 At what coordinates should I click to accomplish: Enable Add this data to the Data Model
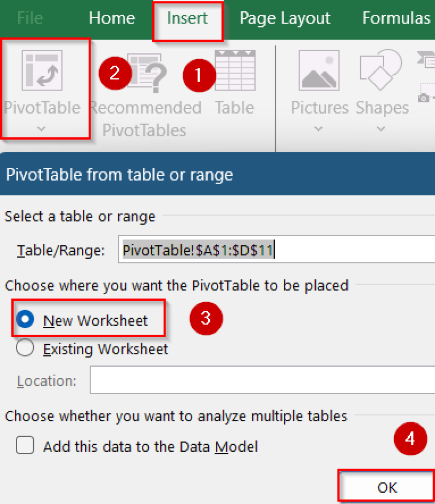pyautogui.click(x=25, y=445)
